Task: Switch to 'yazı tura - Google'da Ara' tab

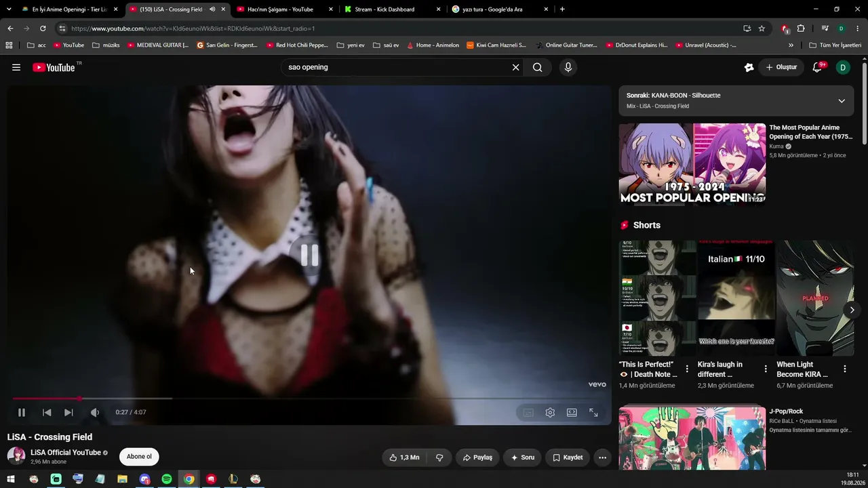Action: tap(500, 9)
